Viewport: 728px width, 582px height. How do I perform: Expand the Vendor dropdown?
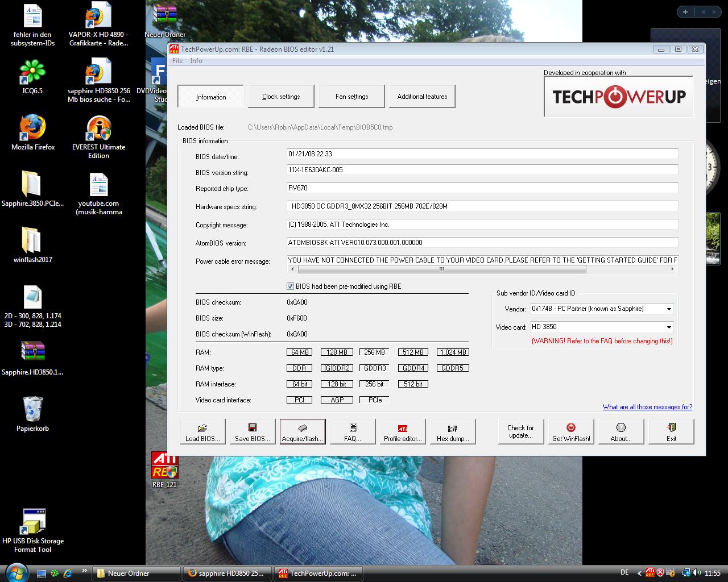point(669,309)
